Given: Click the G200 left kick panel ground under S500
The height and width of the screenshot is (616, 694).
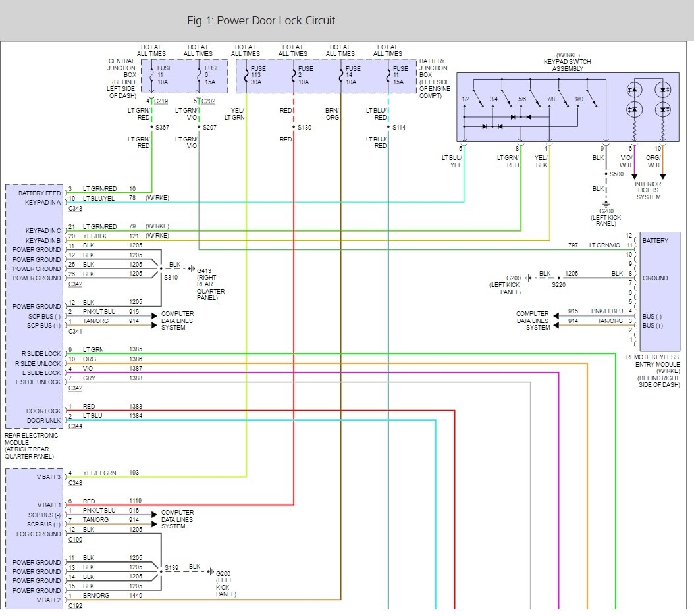Looking at the screenshot, I should (x=606, y=205).
